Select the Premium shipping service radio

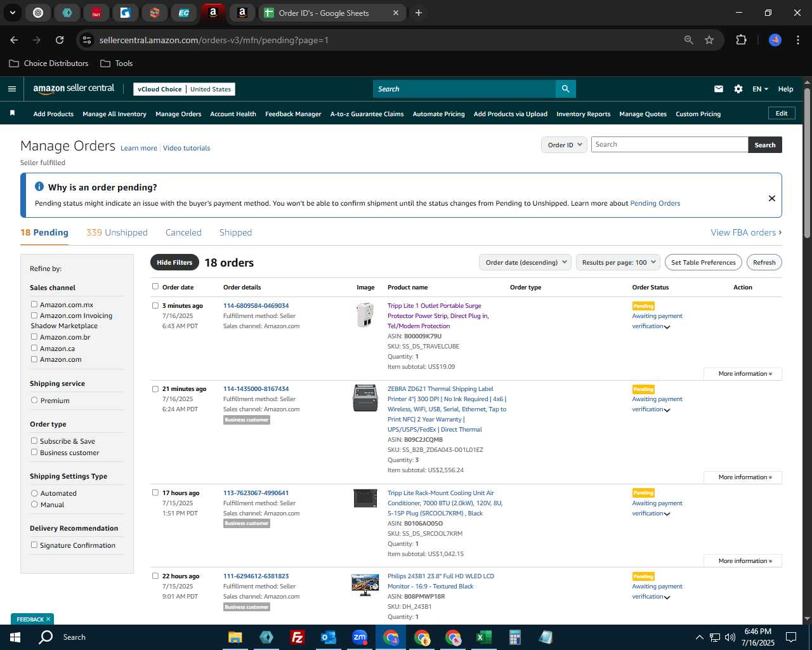34,400
